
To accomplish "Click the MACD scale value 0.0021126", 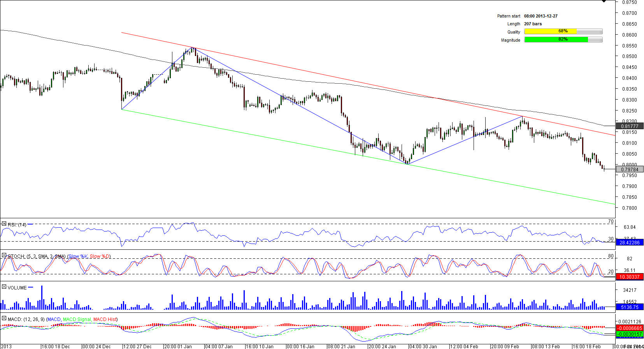I will pos(630,321).
